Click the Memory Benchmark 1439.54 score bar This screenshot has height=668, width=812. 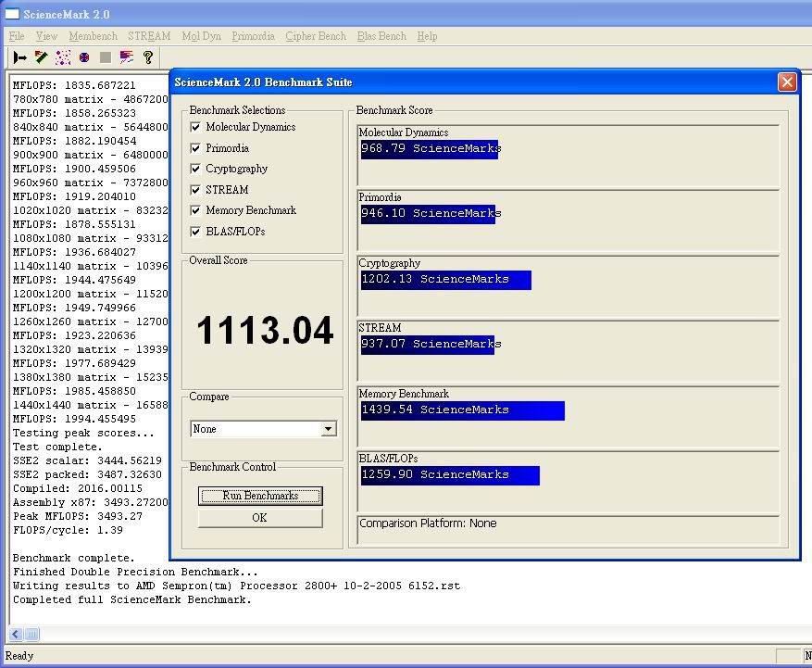click(462, 410)
